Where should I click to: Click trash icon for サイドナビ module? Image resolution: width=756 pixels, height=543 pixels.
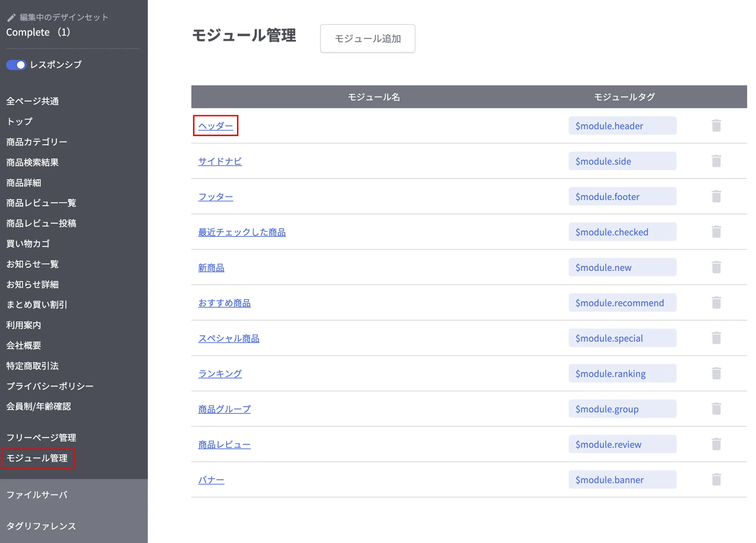pyautogui.click(x=716, y=161)
